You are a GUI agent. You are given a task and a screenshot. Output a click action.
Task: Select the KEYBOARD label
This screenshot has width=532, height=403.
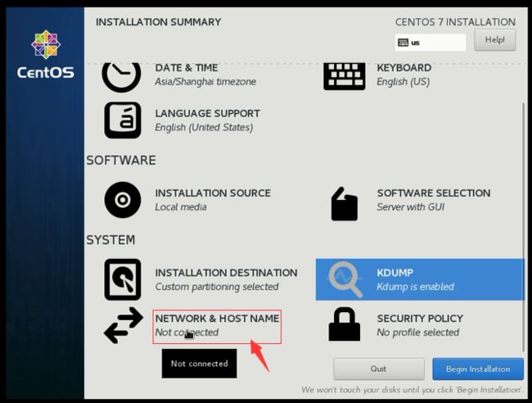(404, 67)
